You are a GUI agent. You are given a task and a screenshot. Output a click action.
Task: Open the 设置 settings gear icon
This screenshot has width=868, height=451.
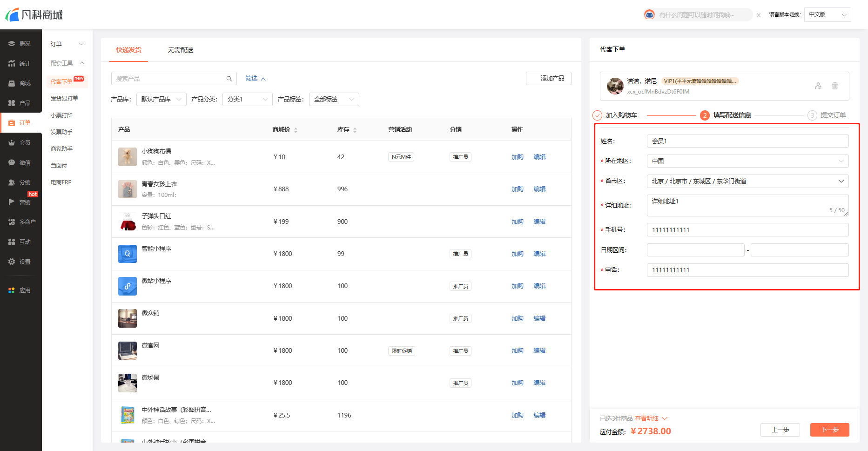pyautogui.click(x=12, y=262)
